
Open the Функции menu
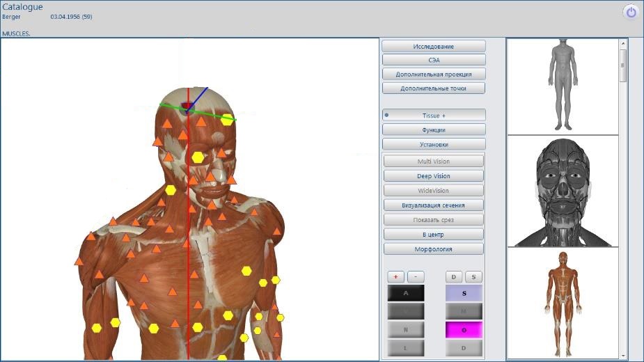tap(434, 129)
